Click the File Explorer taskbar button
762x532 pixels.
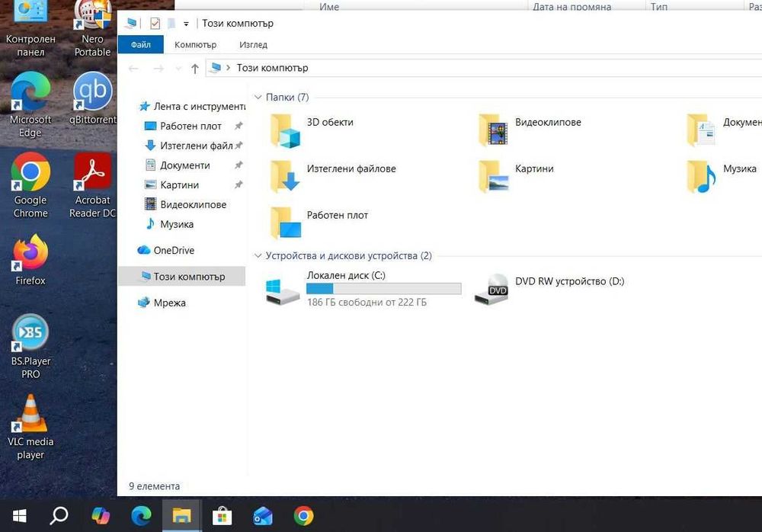(x=181, y=515)
